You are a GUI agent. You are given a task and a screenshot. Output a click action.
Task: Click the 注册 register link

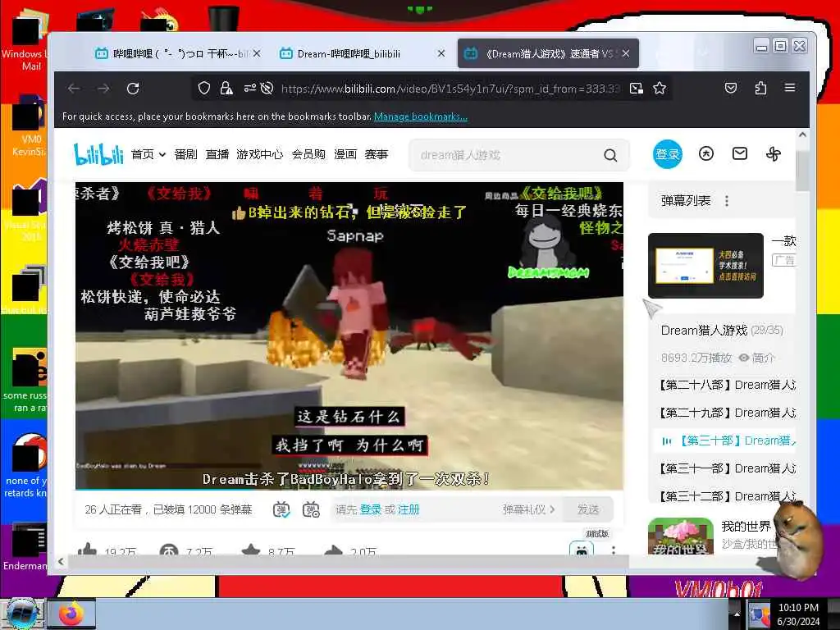click(x=409, y=509)
